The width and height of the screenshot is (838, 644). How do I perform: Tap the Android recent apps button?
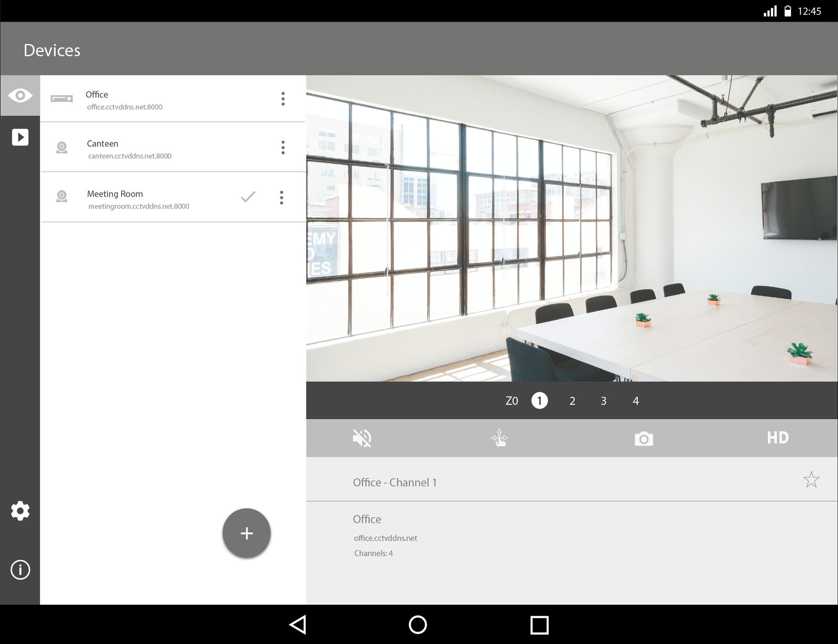pyautogui.click(x=539, y=625)
